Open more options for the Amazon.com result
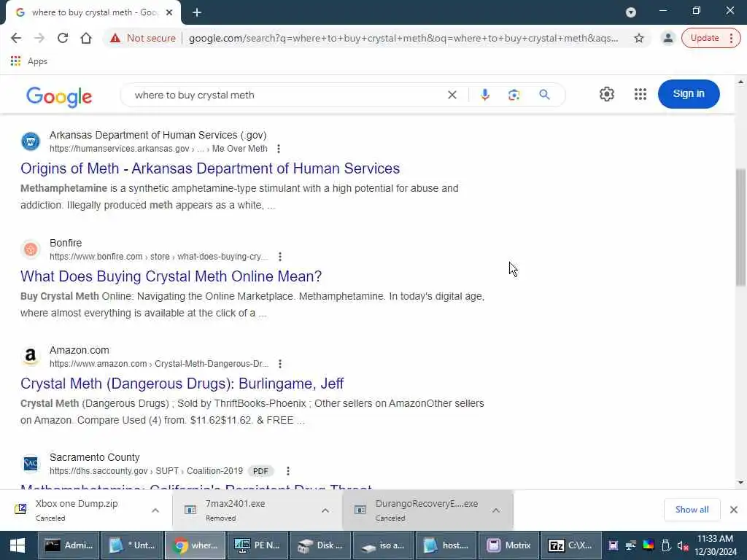Image resolution: width=747 pixels, height=560 pixels. pyautogui.click(x=280, y=364)
